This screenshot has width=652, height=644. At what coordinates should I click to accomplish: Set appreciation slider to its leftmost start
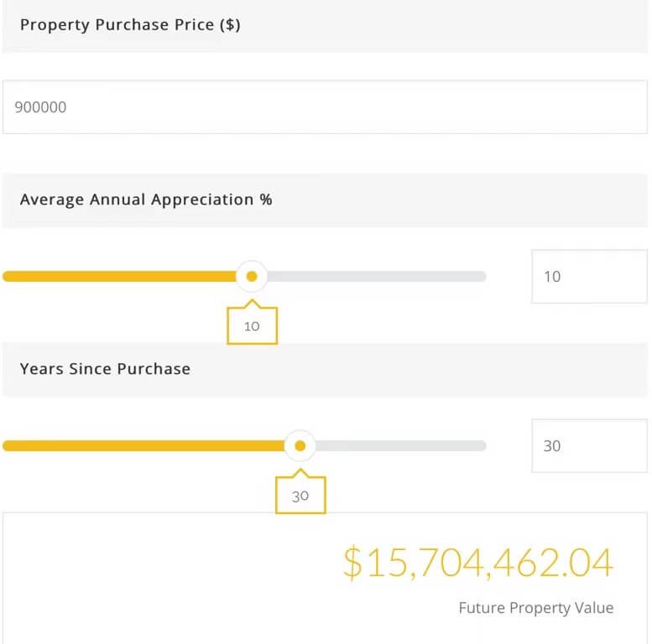coord(5,277)
